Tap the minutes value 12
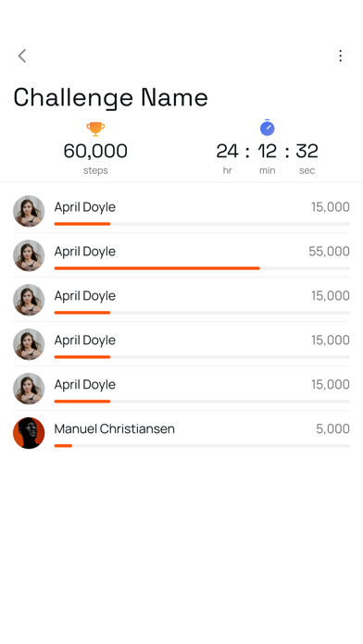 point(268,151)
